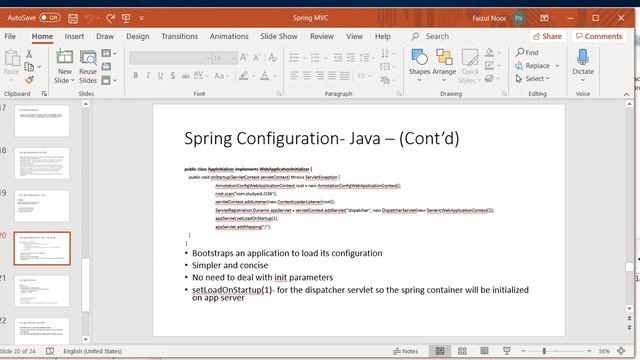Select slide 19 thumbnail
Image resolution: width=640 pixels, height=360 pixels.
(x=42, y=206)
